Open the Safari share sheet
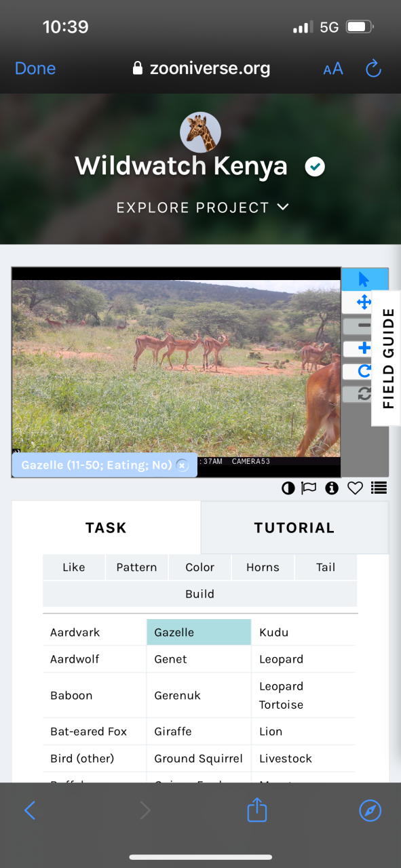 tap(256, 810)
